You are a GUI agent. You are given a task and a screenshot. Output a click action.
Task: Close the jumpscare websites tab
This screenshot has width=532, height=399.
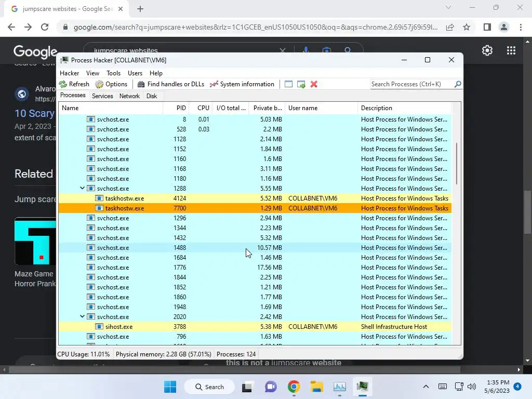coord(120,9)
